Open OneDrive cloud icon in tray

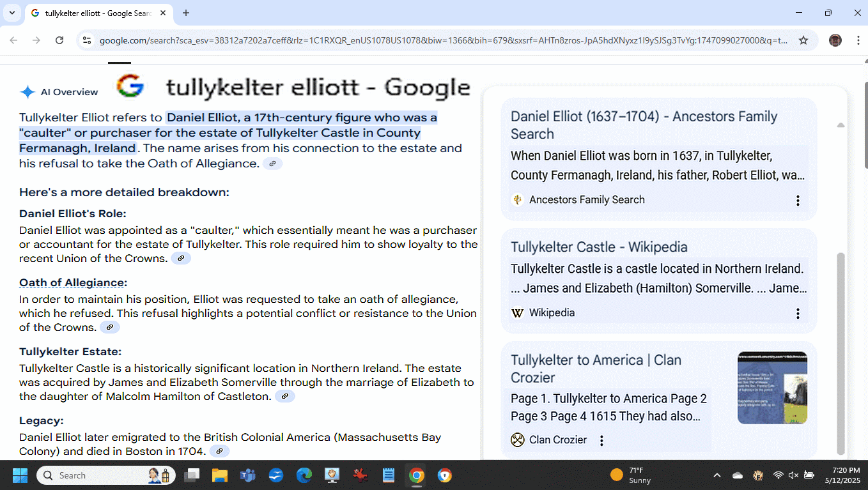738,475
